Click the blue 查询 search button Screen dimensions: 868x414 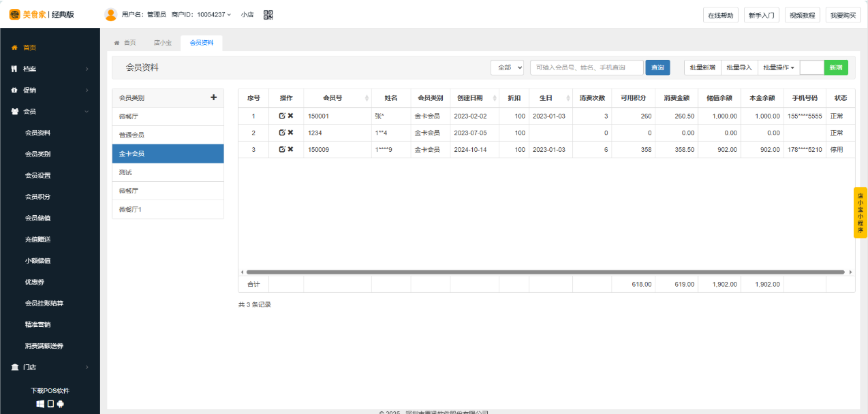pyautogui.click(x=657, y=67)
